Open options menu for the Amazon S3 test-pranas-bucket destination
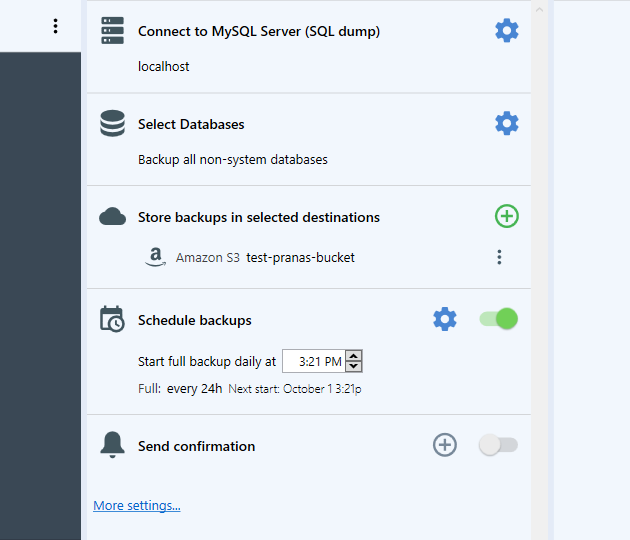Image resolution: width=630 pixels, height=540 pixels. pyautogui.click(x=499, y=257)
